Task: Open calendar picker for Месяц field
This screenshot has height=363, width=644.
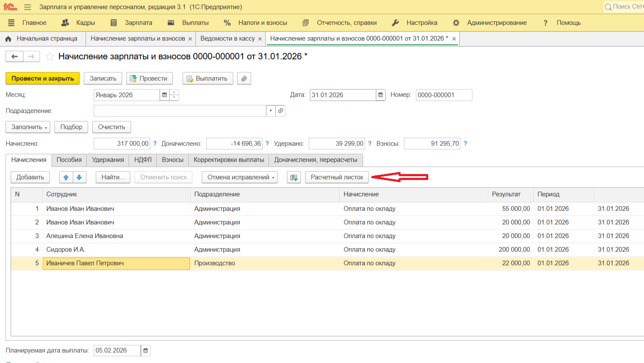Action: (164, 95)
